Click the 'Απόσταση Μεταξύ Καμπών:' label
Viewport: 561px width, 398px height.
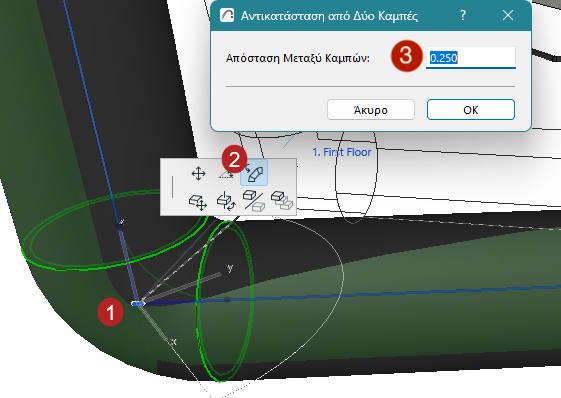[298, 58]
